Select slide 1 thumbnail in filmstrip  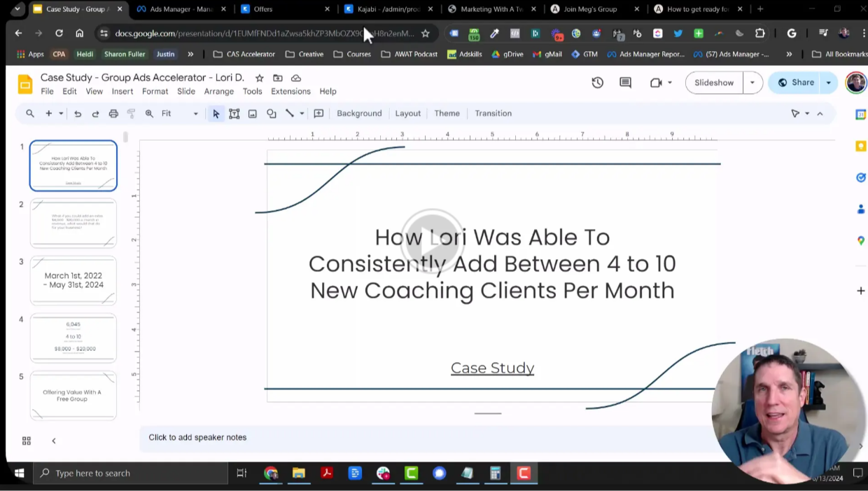(x=73, y=165)
